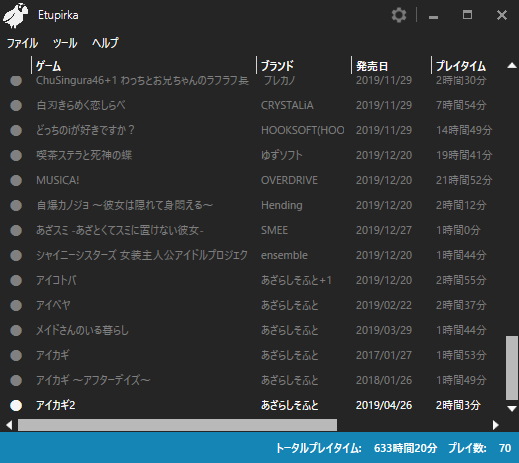Click the Hending brand cell
Screen dimensions: 519x463
coord(282,205)
